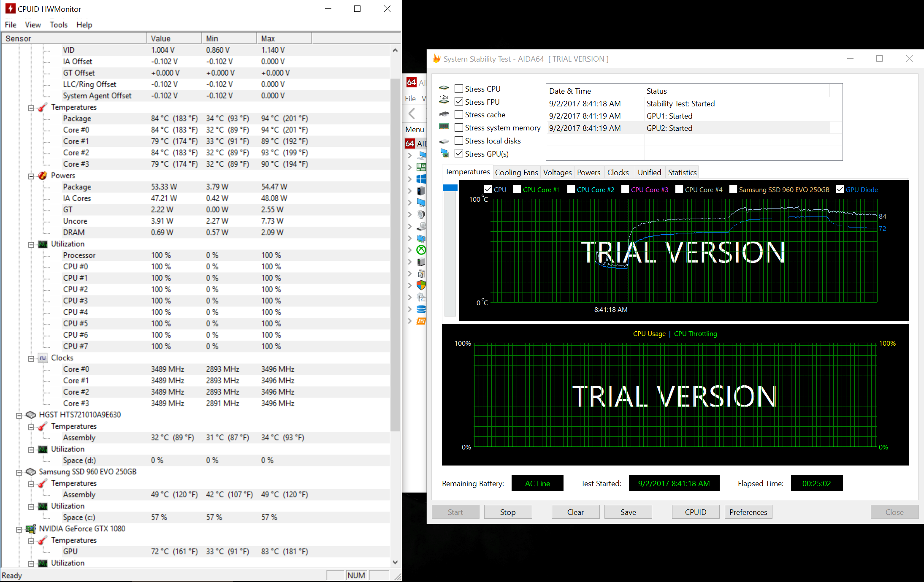Viewport: 924px width, 582px height.
Task: Toggle the CPU graph checkbox
Action: (488, 189)
